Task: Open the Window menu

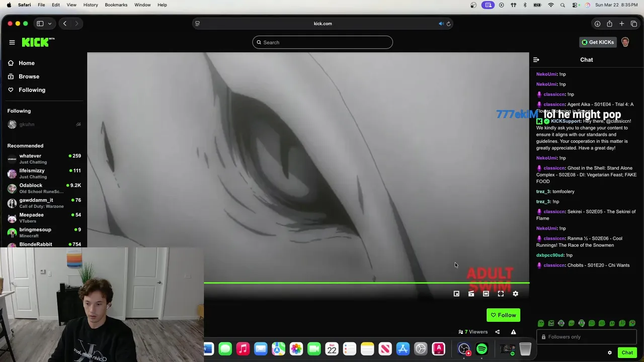Action: (142, 5)
